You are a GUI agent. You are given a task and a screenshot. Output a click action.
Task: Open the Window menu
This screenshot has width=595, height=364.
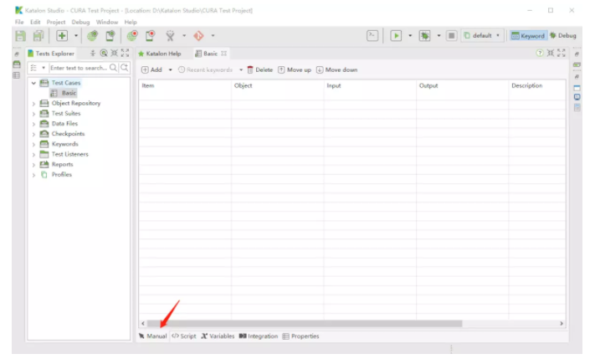click(106, 22)
